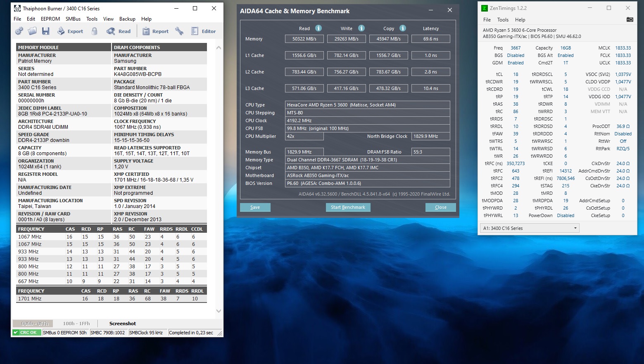Click the ProcODT value 36.9 Ω in ZenTimings

623,126
